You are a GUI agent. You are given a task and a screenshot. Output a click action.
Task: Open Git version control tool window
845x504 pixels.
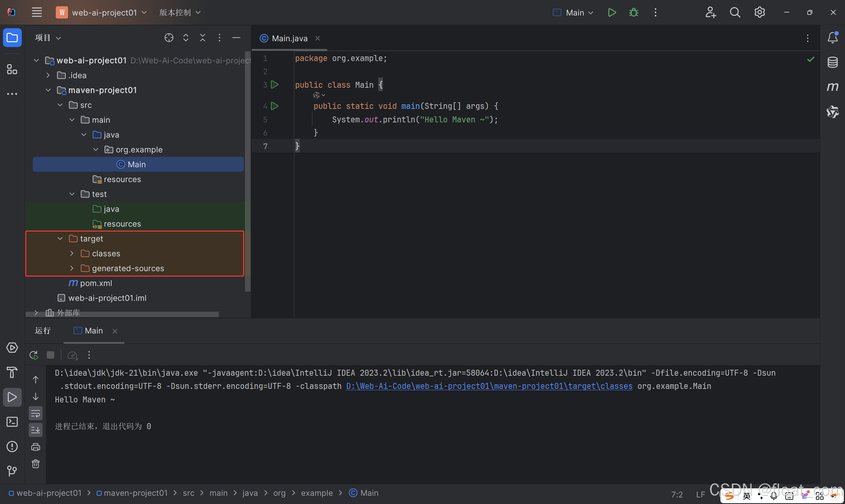point(12,471)
